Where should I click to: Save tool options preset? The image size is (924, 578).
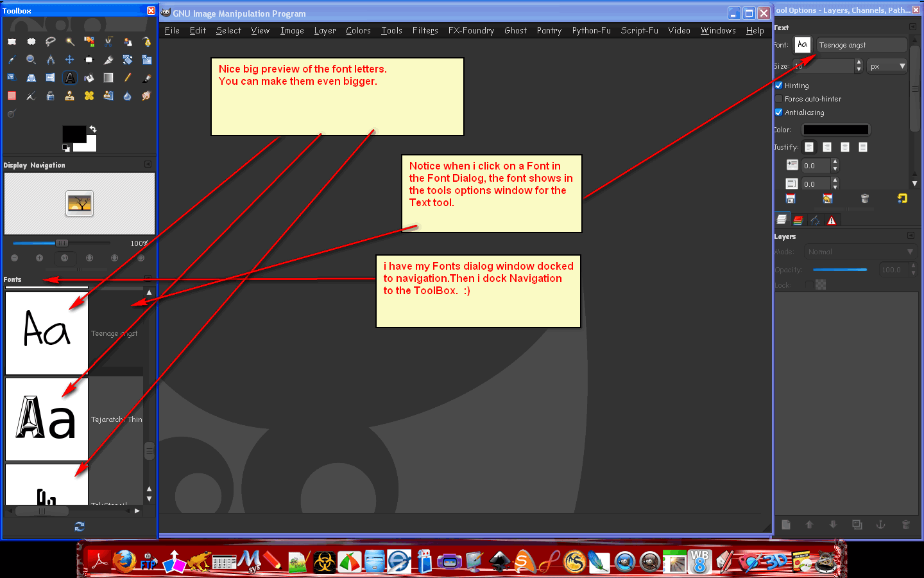coord(791,199)
